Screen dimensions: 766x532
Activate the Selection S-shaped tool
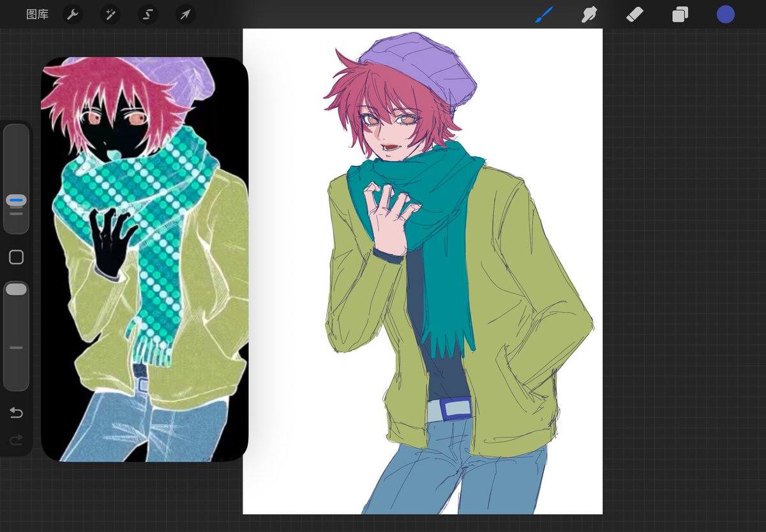[147, 14]
